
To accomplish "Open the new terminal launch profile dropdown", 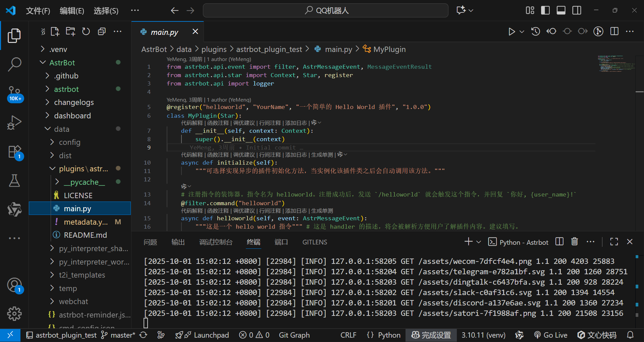I will 479,242.
